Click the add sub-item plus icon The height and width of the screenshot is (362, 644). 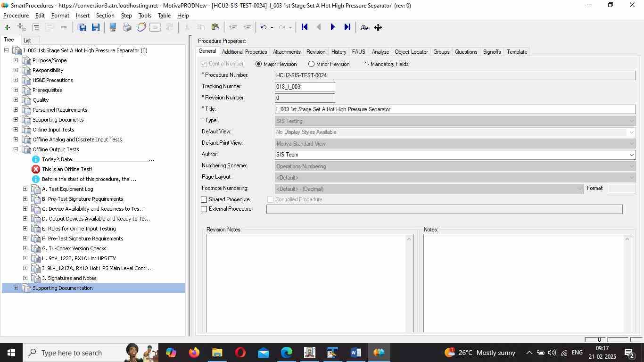(21, 27)
